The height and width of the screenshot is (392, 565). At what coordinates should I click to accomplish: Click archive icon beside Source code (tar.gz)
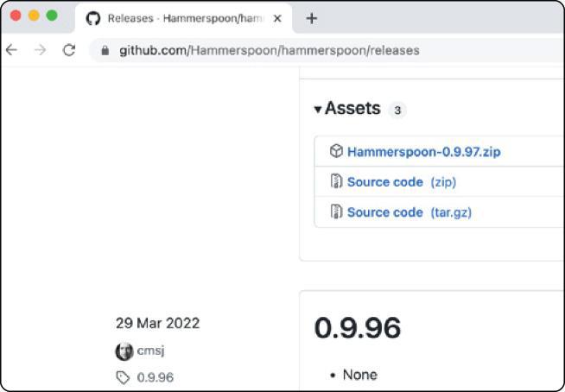tap(336, 212)
